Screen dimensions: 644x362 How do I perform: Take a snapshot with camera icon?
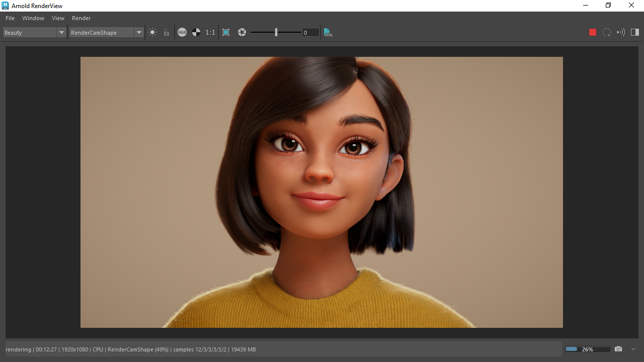[x=618, y=349]
